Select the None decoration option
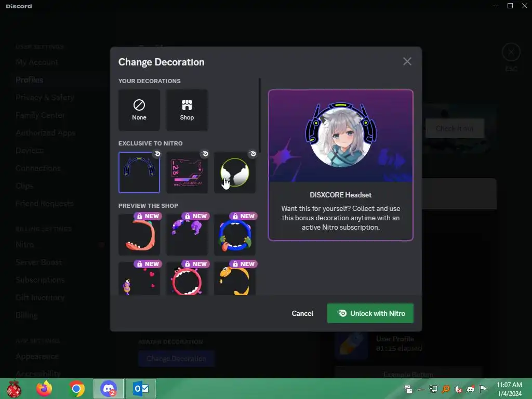This screenshot has width=532, height=399. point(139,110)
